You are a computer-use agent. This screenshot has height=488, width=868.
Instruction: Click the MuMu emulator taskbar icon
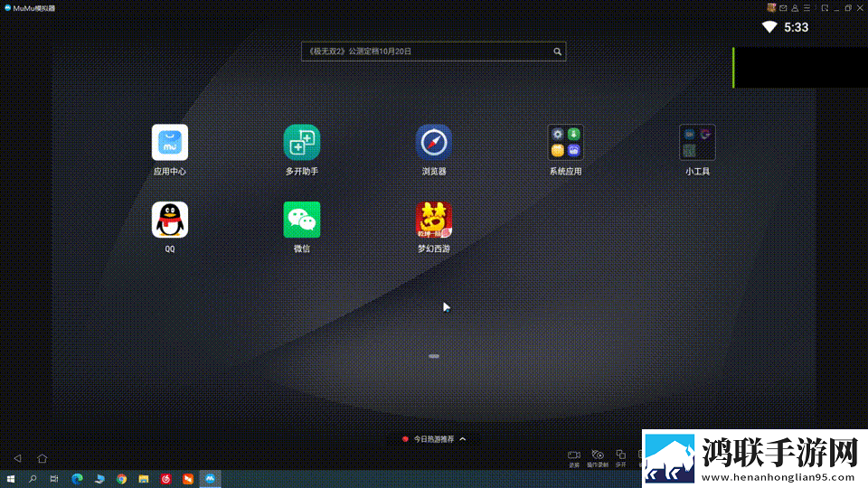pos(210,479)
